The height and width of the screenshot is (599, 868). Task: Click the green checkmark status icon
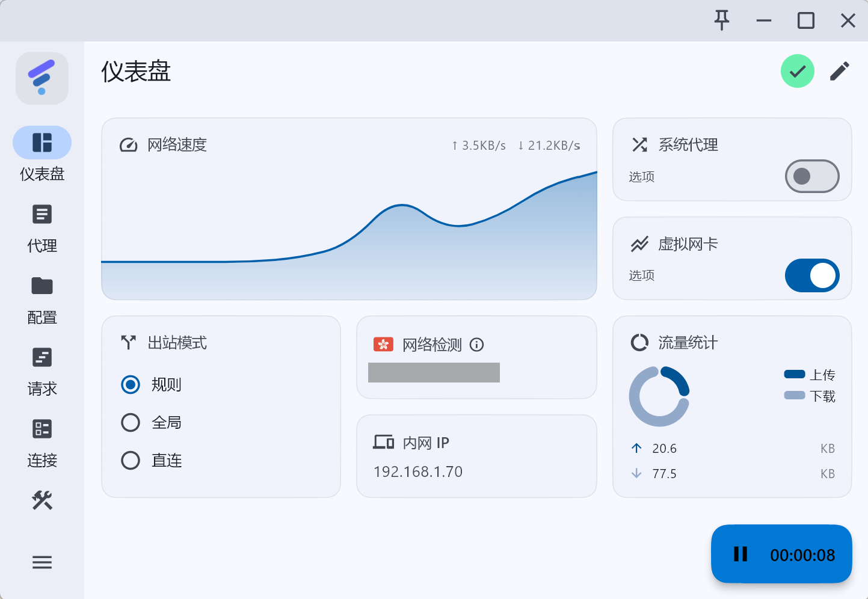[797, 71]
